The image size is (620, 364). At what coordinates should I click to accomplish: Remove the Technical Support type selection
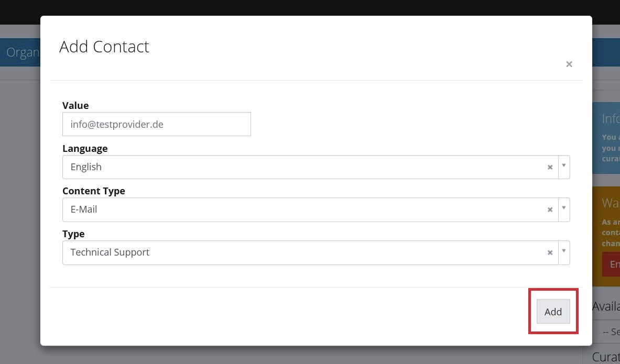coord(550,252)
